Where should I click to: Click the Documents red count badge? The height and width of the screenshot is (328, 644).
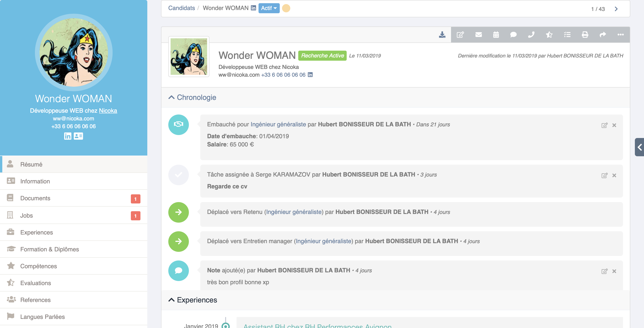click(135, 199)
